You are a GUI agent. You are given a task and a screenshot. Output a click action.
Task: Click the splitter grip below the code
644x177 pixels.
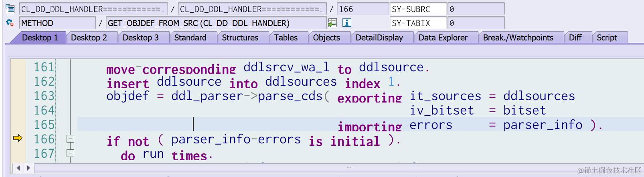coord(349,168)
